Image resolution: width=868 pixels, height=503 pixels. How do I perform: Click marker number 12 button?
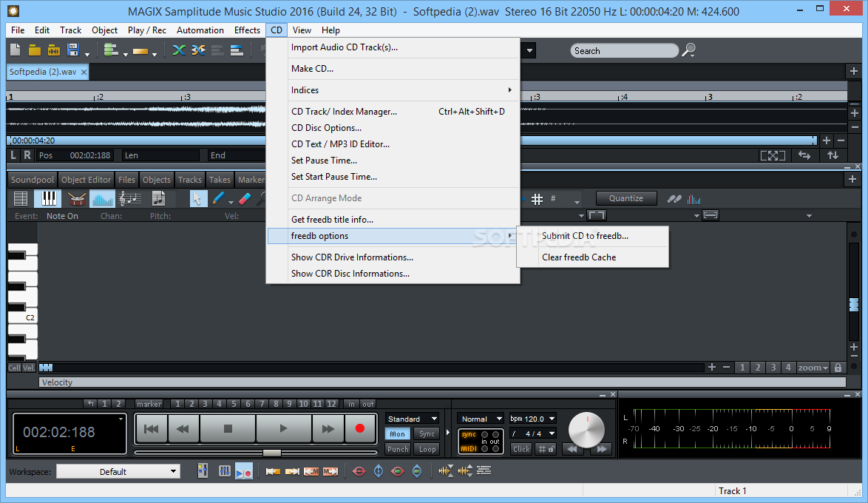coord(331,404)
